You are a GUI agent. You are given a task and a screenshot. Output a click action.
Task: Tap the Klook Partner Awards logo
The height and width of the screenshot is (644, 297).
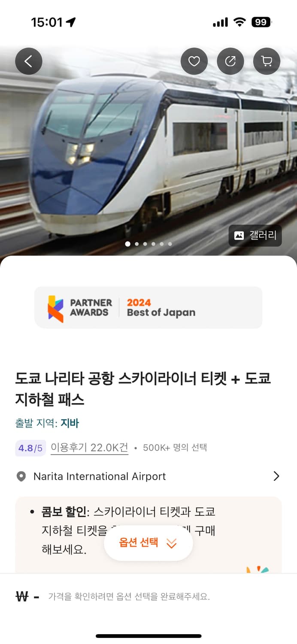click(x=55, y=308)
